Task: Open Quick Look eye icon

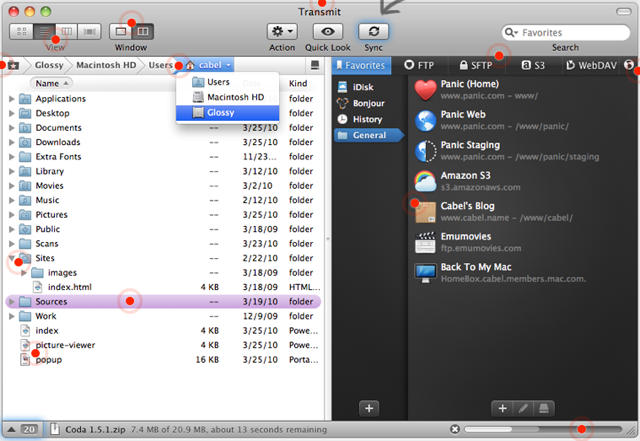Action: (329, 32)
